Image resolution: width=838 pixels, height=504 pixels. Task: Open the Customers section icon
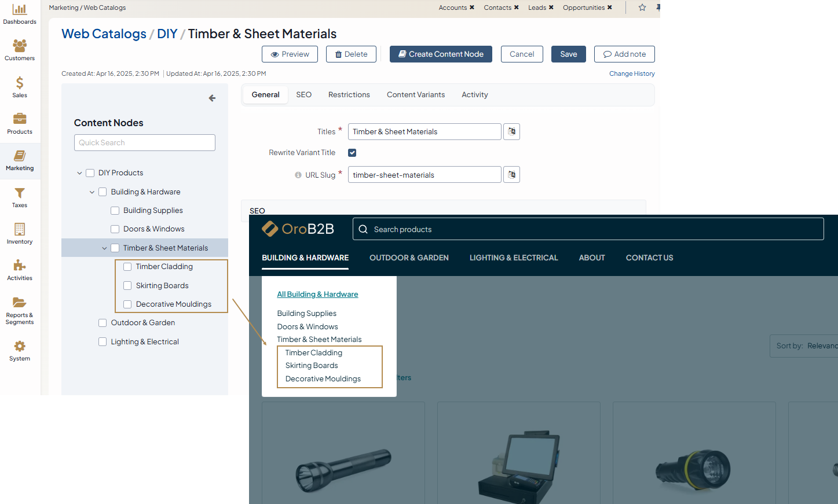pyautogui.click(x=20, y=46)
